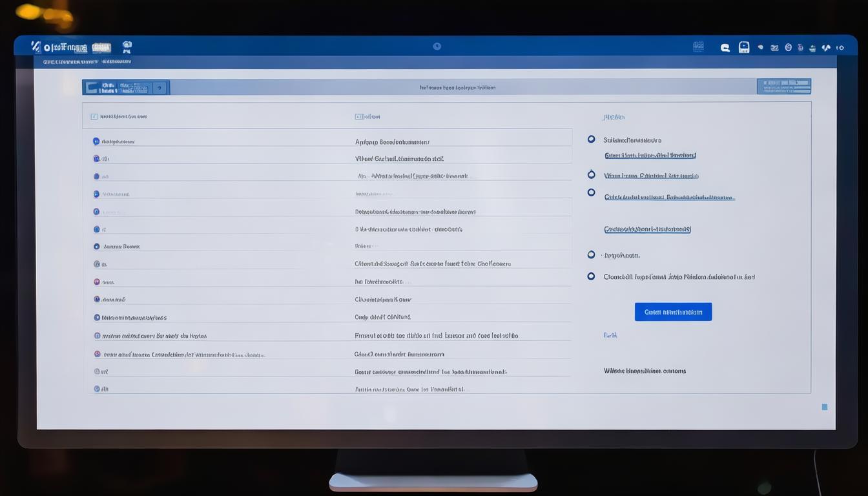
Task: Click the heartbeat pulse icon in top bar
Action: coord(826,47)
